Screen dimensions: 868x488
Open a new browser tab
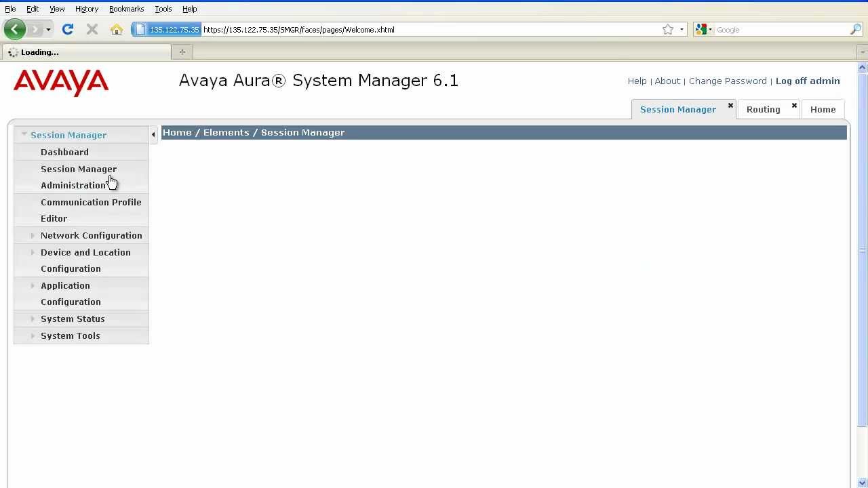pos(182,52)
